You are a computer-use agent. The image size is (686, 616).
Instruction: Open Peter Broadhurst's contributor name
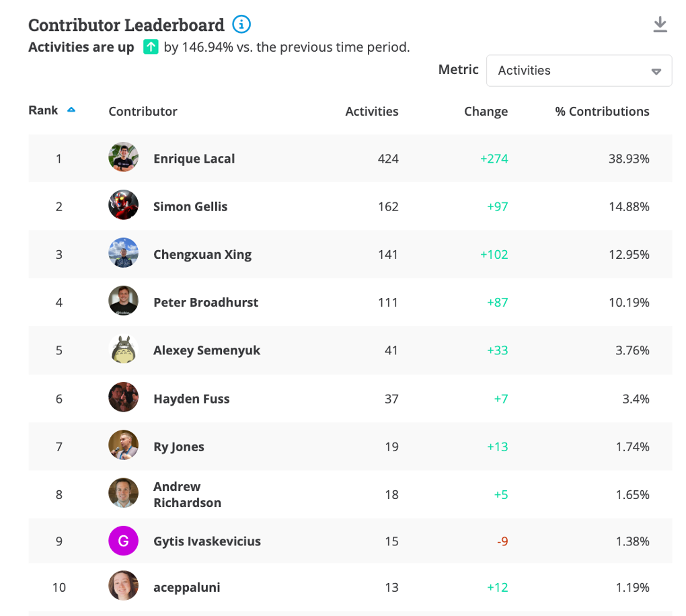coord(206,303)
